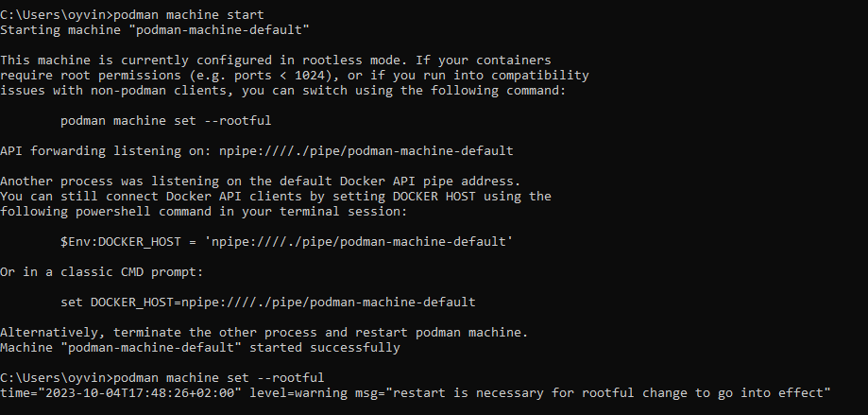This screenshot has height=415, width=868.
Task: Click the first 'podman machine start' command
Action: point(189,14)
